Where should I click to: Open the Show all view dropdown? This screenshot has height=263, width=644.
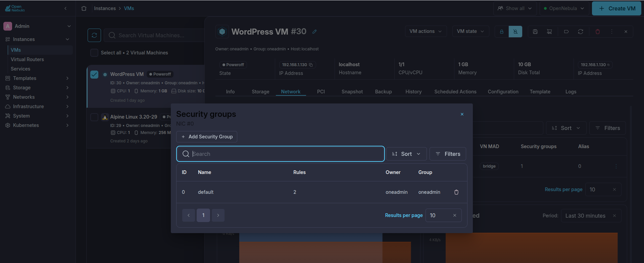point(515,8)
